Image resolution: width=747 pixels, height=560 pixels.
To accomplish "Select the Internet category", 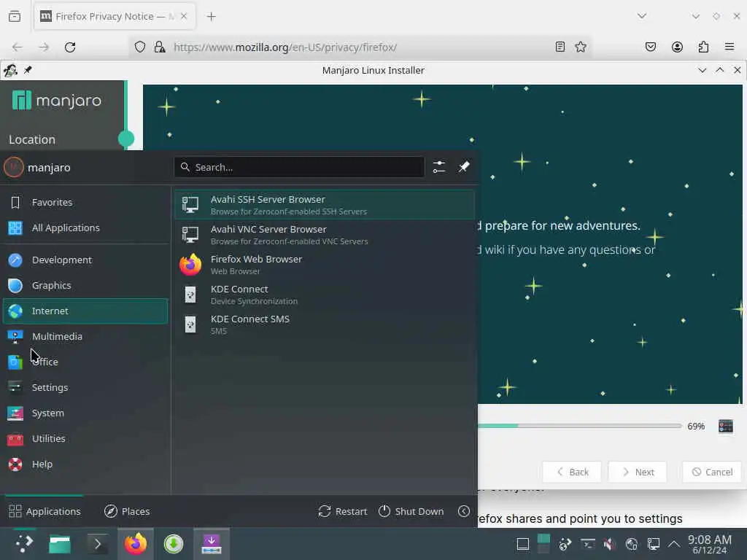I will (85, 311).
